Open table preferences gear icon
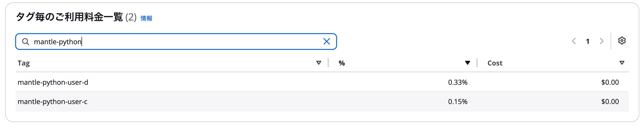Viewport: 644px width, 128px height. pyautogui.click(x=622, y=41)
